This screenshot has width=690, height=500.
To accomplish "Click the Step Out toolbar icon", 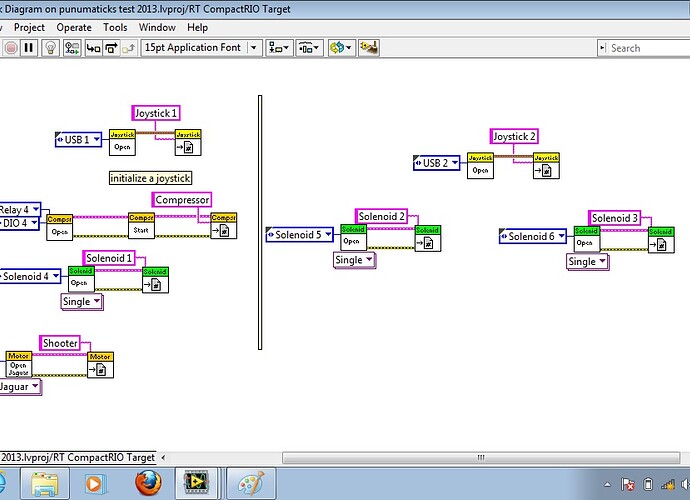I will click(x=128, y=48).
